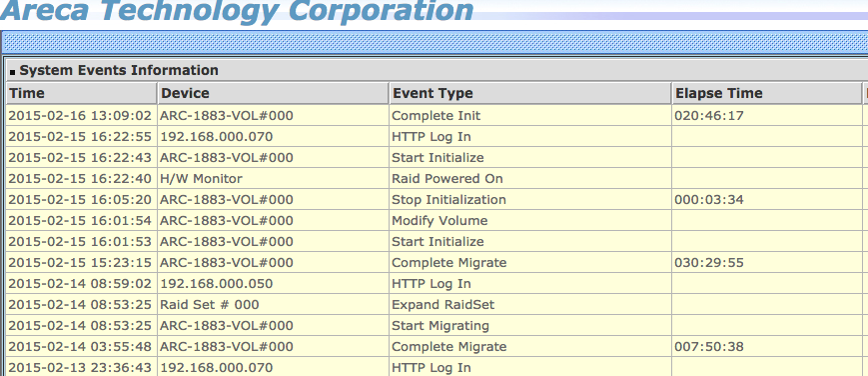Click the Device column header
Screen dimensions: 868x376
tap(274, 93)
